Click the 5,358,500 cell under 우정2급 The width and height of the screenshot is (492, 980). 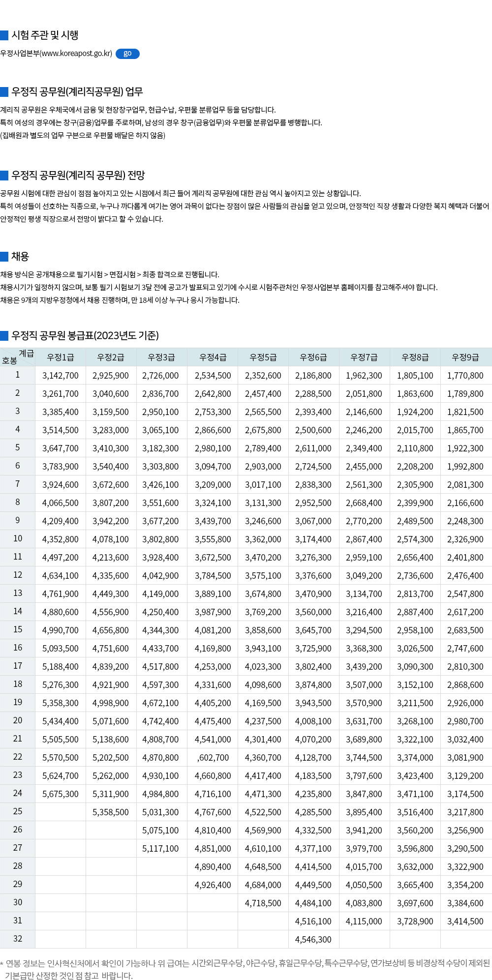point(111,812)
